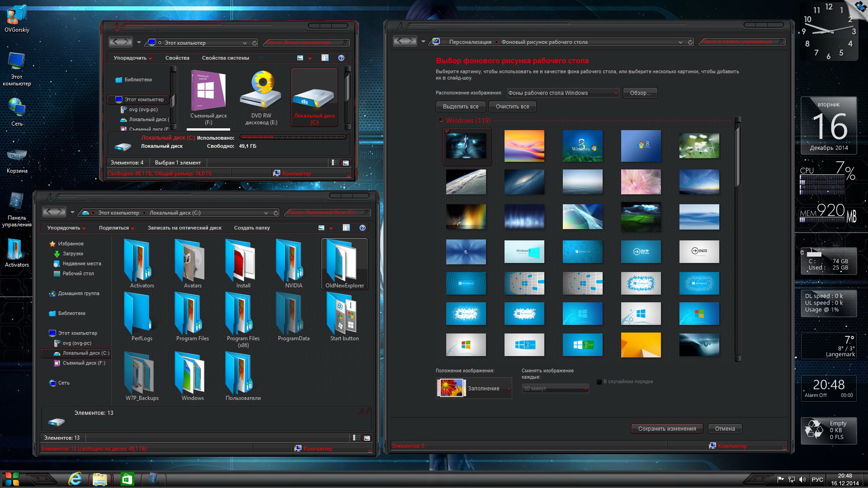The image size is (868, 488).
Task: Drag the network speed DL slider
Action: [826, 297]
